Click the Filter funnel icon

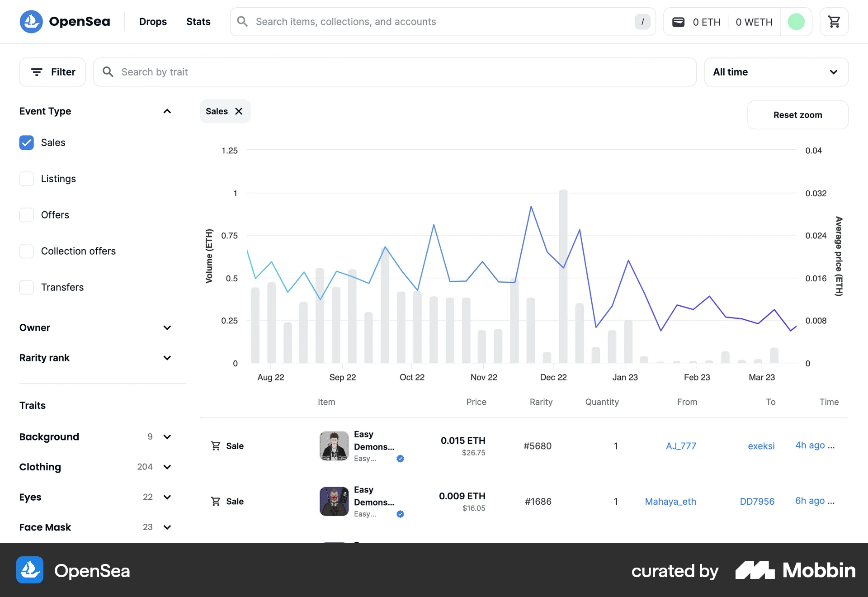37,71
